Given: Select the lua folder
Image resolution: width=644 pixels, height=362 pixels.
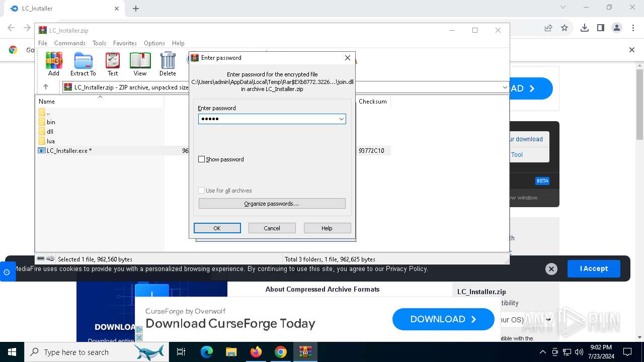Looking at the screenshot, I should click(46, 141).
